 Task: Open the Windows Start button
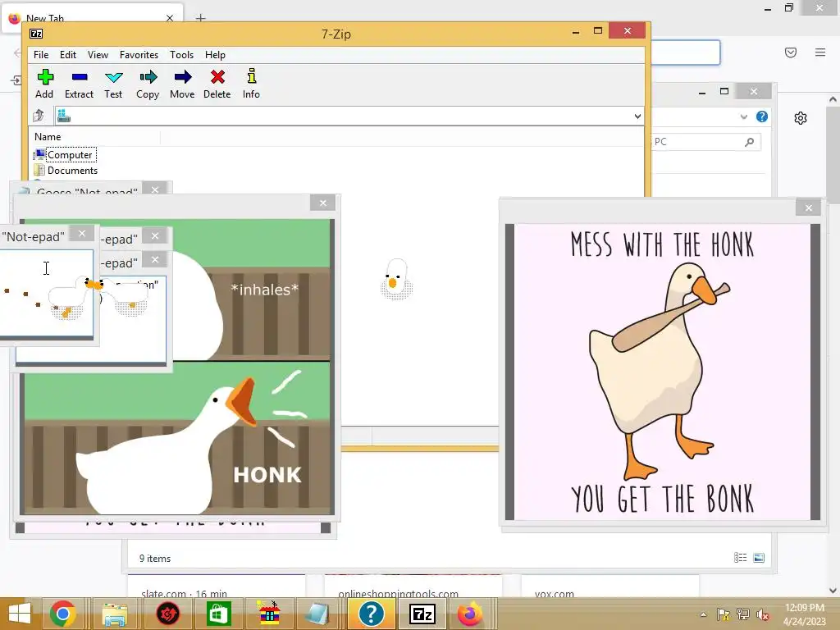(x=20, y=614)
